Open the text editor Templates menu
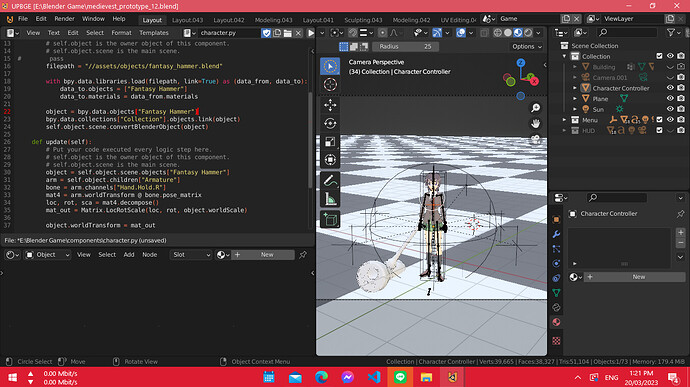This screenshot has height=387, width=690. [x=154, y=33]
